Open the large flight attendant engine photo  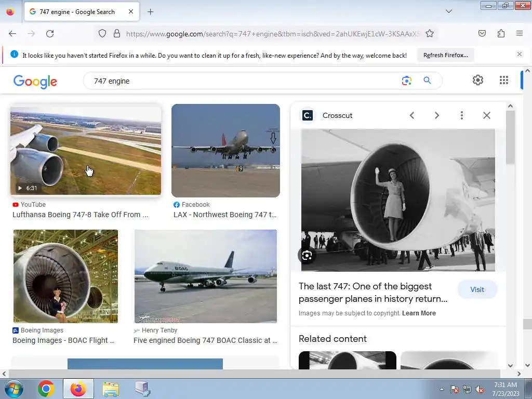click(x=398, y=200)
